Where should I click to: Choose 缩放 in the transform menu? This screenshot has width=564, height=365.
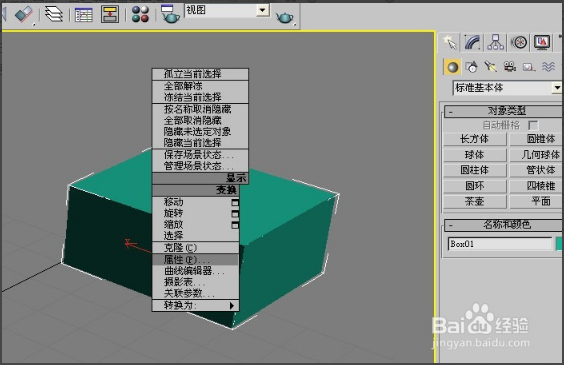click(x=196, y=224)
